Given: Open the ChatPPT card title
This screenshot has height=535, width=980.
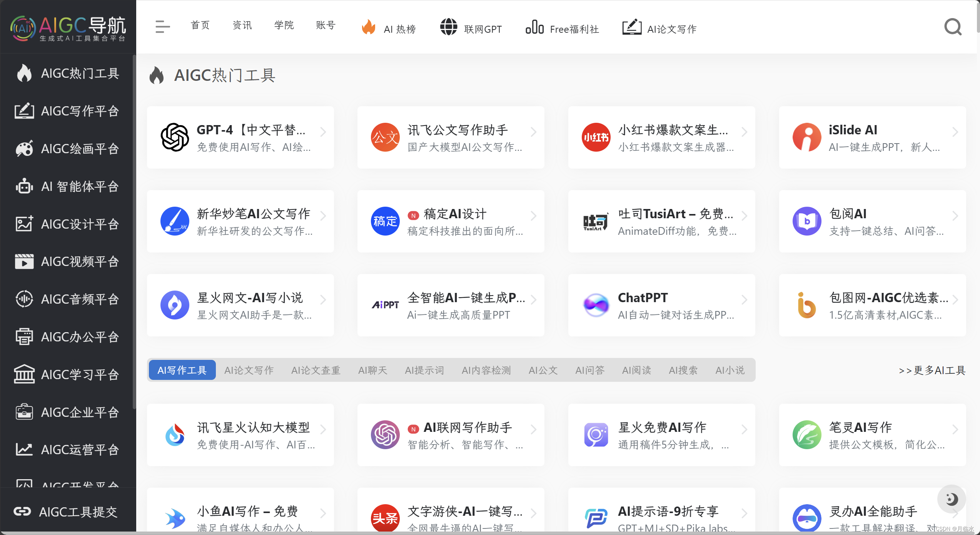Looking at the screenshot, I should coord(643,298).
